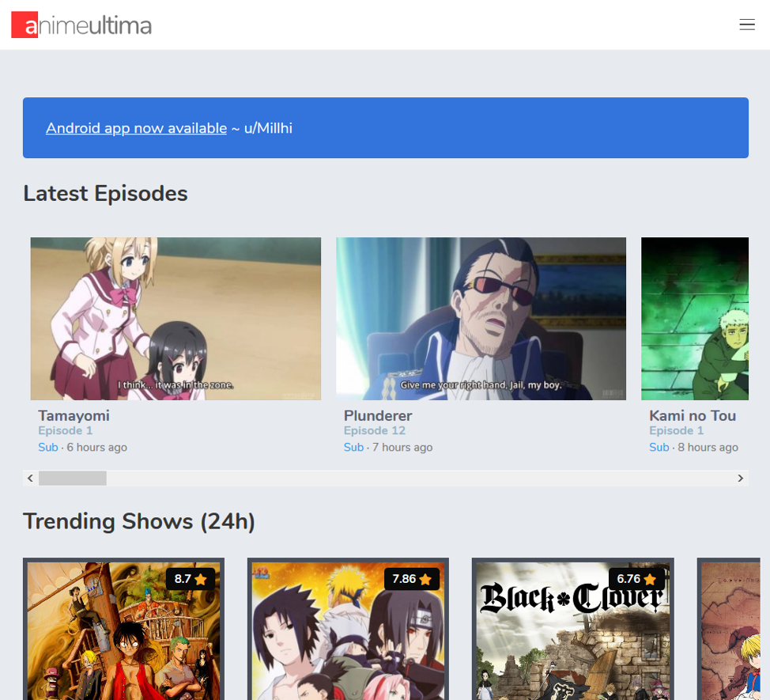Click the Plunderer episode thumbnail

pyautogui.click(x=481, y=318)
